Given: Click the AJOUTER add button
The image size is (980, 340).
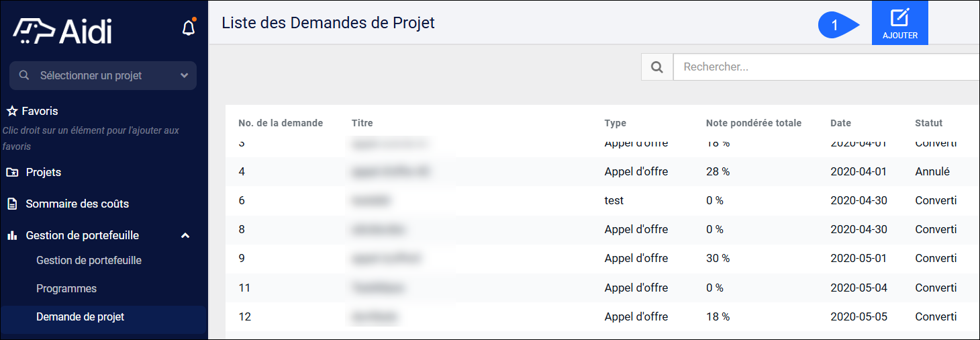Looking at the screenshot, I should click(x=899, y=23).
